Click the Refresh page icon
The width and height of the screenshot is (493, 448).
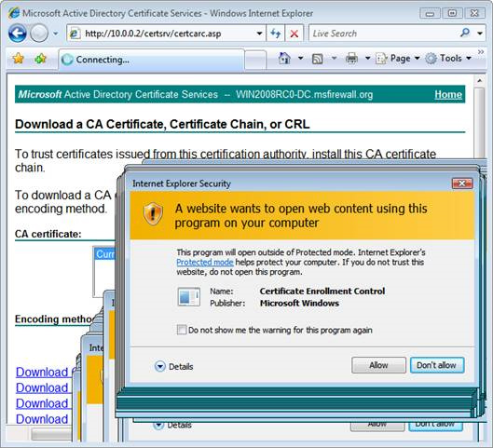tap(276, 33)
